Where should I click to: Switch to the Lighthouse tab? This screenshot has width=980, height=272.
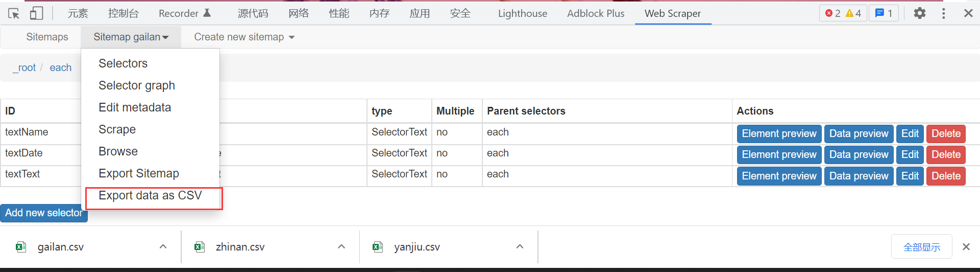pos(522,13)
